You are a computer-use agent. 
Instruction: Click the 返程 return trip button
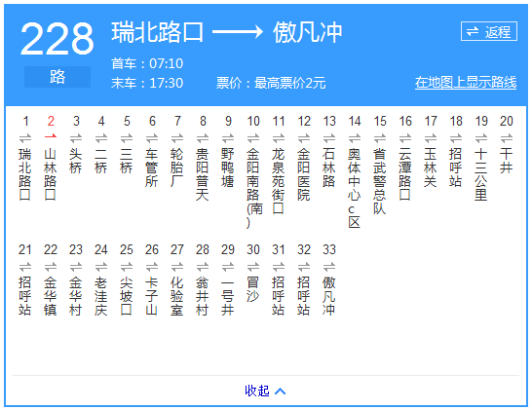click(x=489, y=31)
